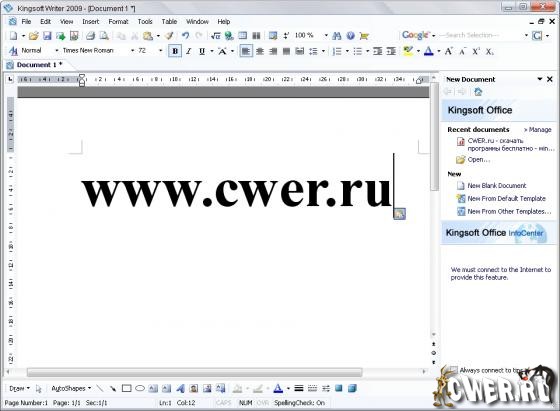Screen dimensions: 560x411
Task: Click New From Default Template link
Action: [x=506, y=199]
